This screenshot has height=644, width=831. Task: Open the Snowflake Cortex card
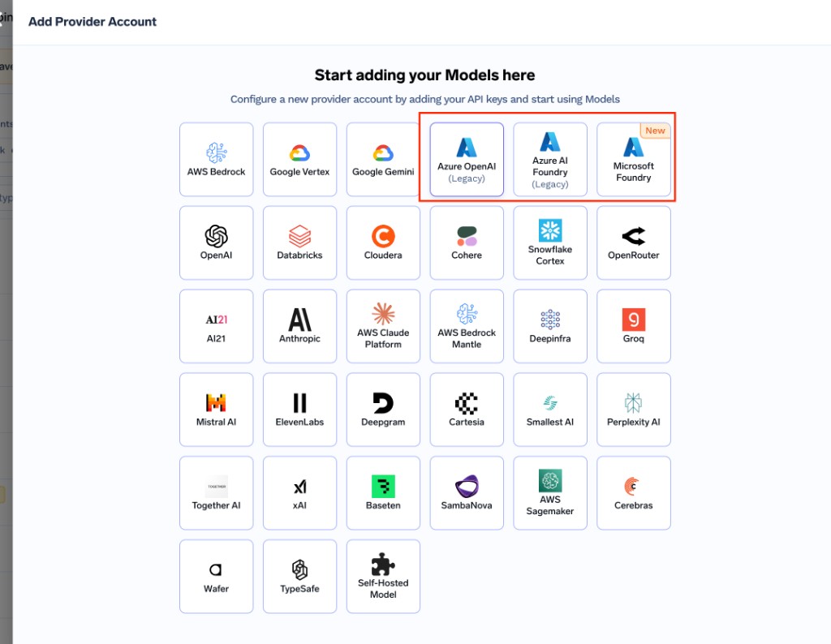(550, 243)
